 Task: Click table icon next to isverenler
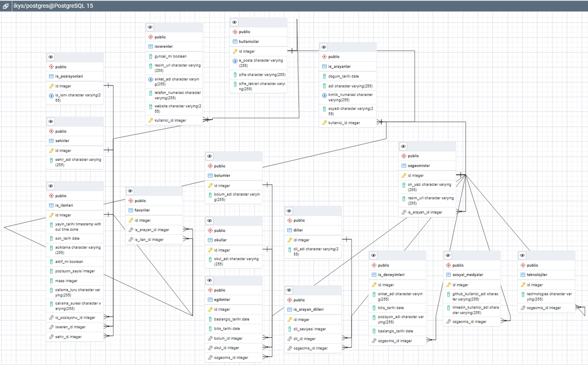click(151, 47)
